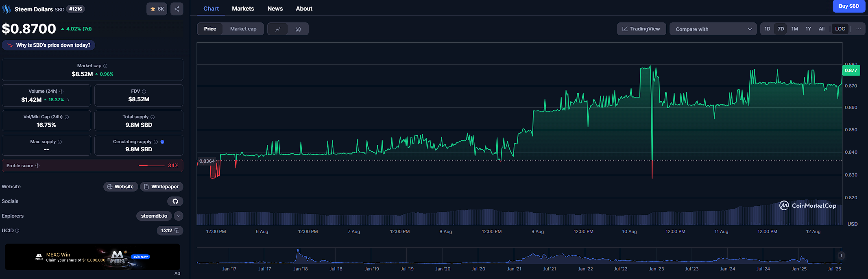Switch to line chart view icon
The image size is (868, 279).
coord(278,29)
